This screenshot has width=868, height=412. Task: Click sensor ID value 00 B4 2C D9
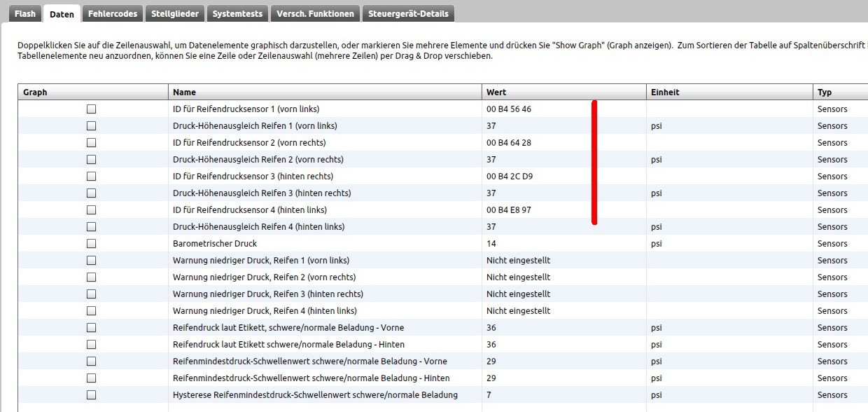pos(509,177)
